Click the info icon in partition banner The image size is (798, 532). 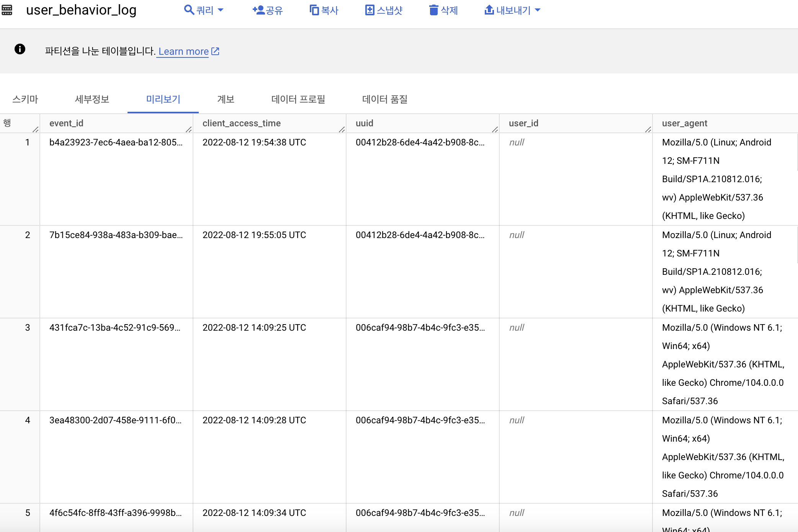tap(20, 49)
